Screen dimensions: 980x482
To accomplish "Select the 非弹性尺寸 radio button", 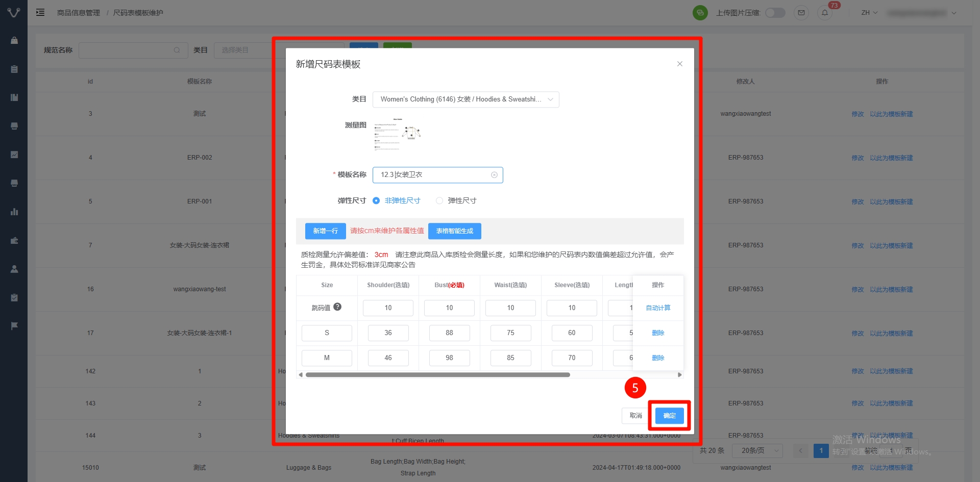I will 376,200.
